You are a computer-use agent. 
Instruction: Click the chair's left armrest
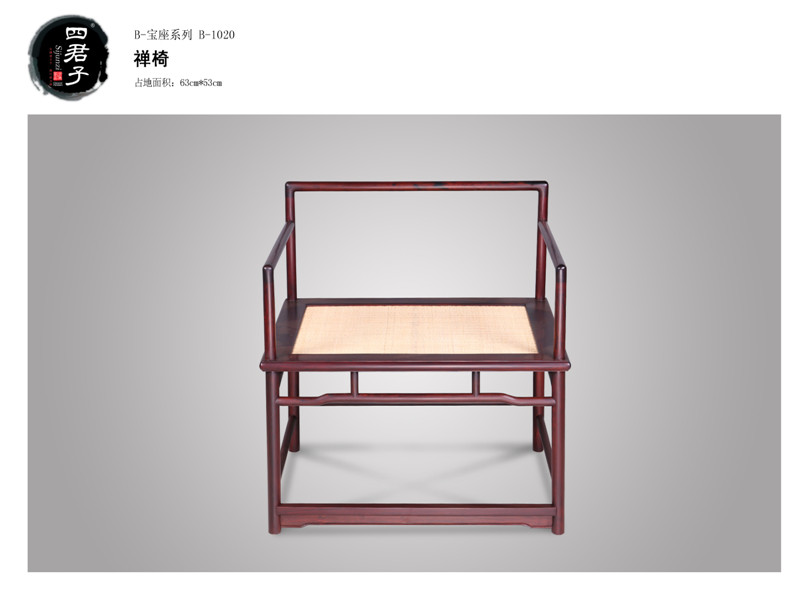[x=279, y=246]
